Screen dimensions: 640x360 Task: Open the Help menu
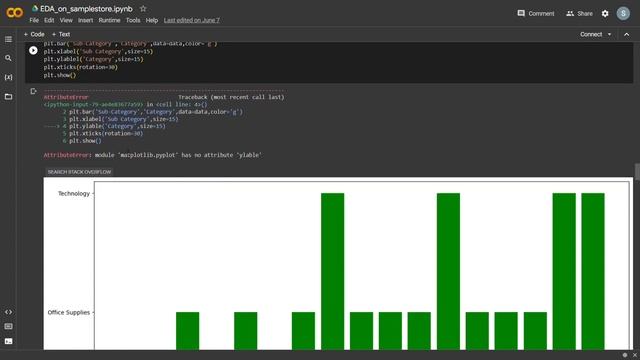pyautogui.click(x=151, y=20)
